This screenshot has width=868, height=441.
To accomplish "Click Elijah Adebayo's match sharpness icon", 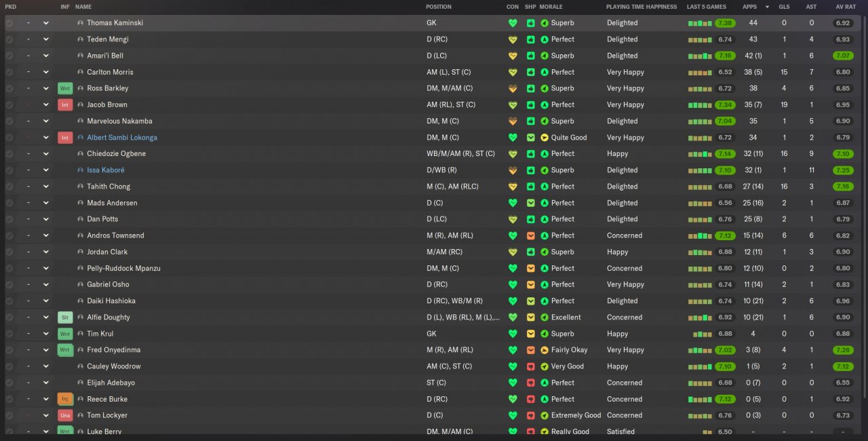I will point(531,383).
